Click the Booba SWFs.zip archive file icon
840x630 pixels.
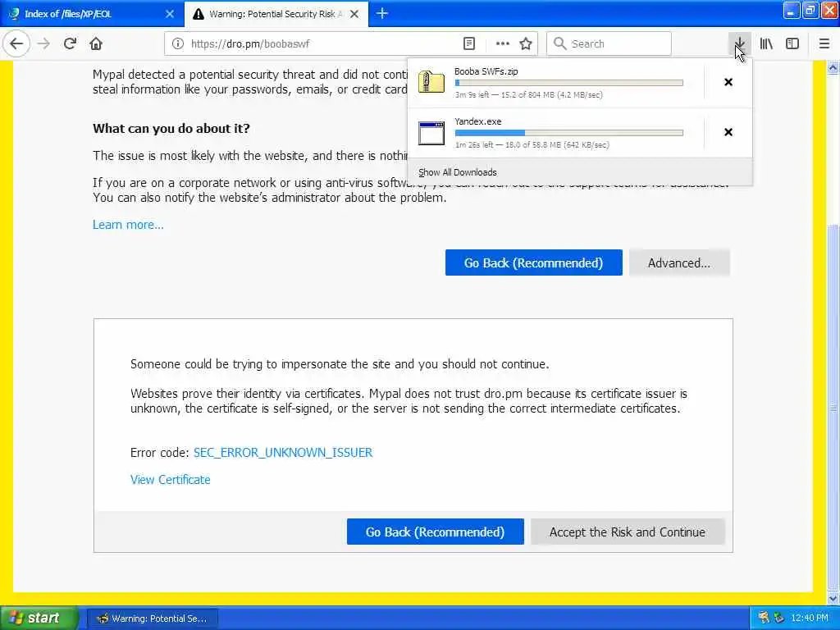coord(431,82)
